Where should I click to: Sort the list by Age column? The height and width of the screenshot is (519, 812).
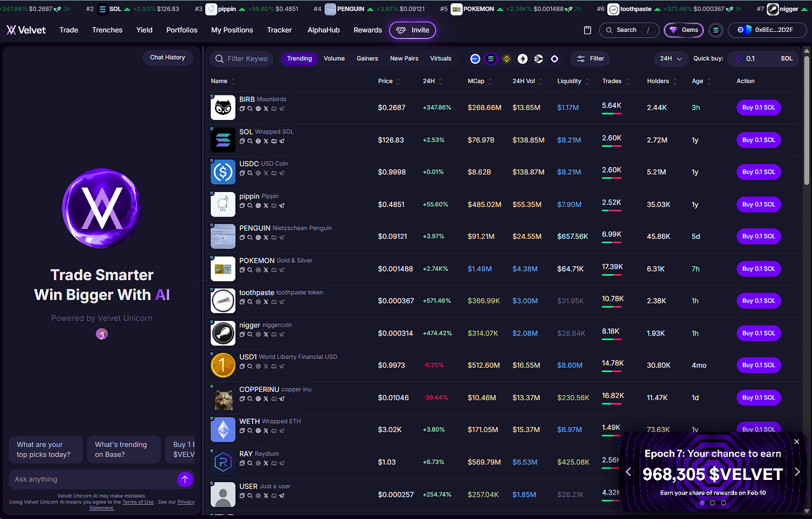point(702,81)
